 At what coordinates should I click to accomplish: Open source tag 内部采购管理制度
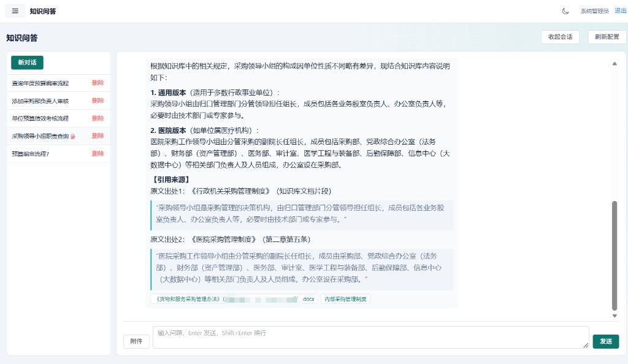coord(345,299)
